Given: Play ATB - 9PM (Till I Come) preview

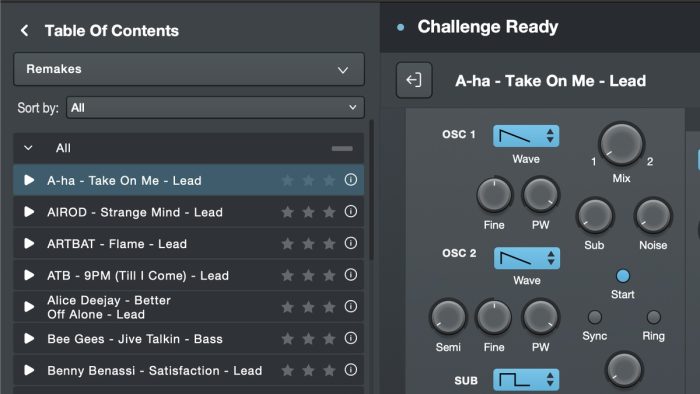Looking at the screenshot, I should [x=29, y=275].
